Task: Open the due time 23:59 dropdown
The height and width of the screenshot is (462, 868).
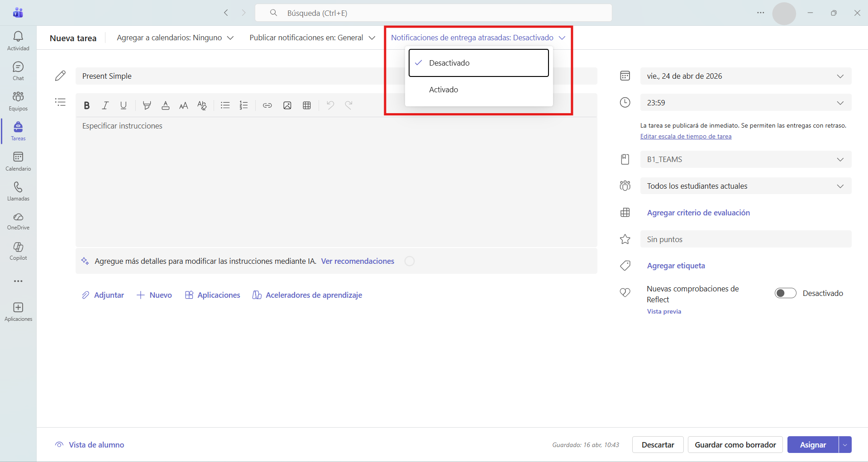Action: [746, 103]
